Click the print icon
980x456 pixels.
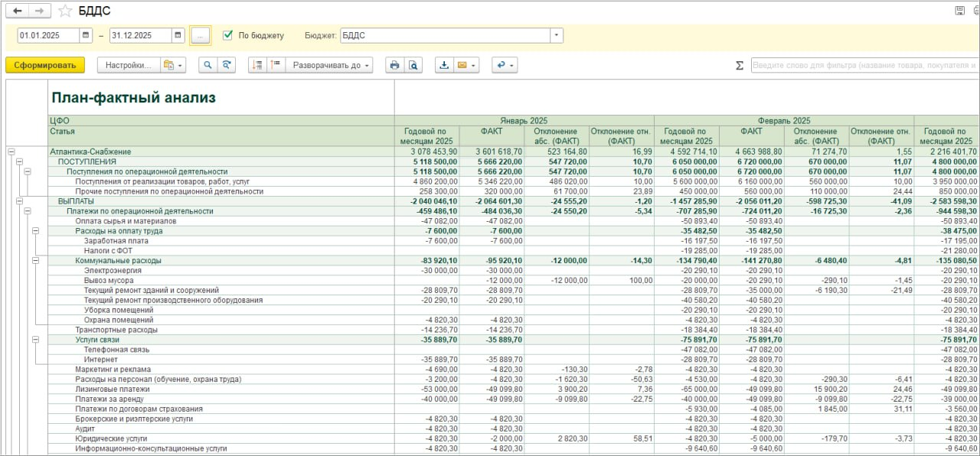point(394,65)
